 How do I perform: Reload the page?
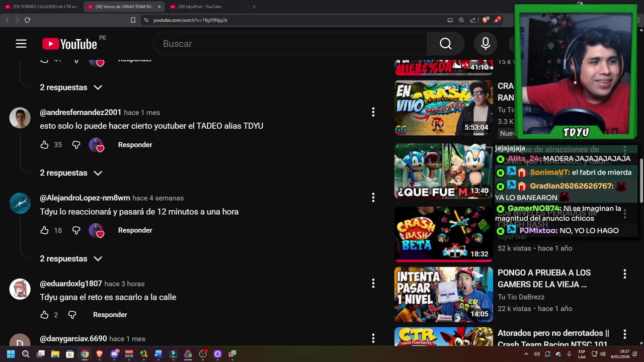pos(27,20)
